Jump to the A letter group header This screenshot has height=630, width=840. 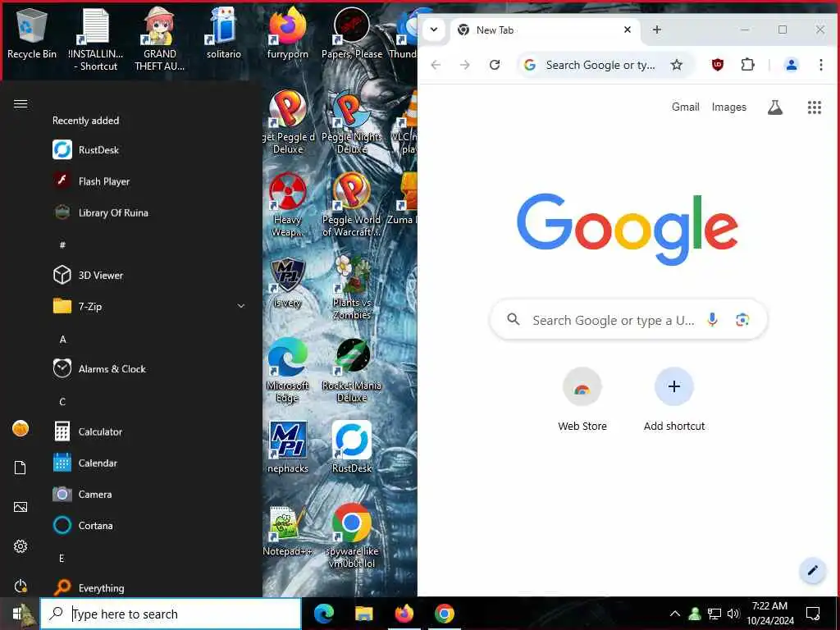point(62,339)
